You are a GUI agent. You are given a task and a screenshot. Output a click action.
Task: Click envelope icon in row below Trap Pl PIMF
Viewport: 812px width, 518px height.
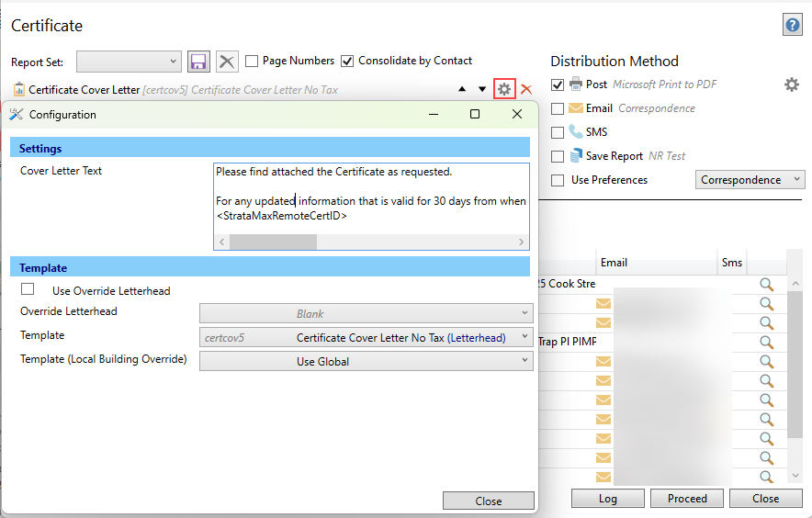tap(603, 361)
